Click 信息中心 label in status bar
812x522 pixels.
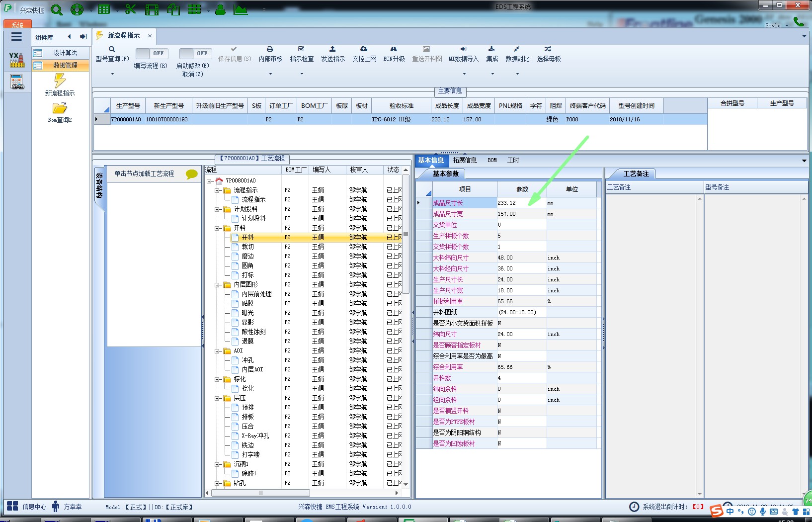pos(34,507)
